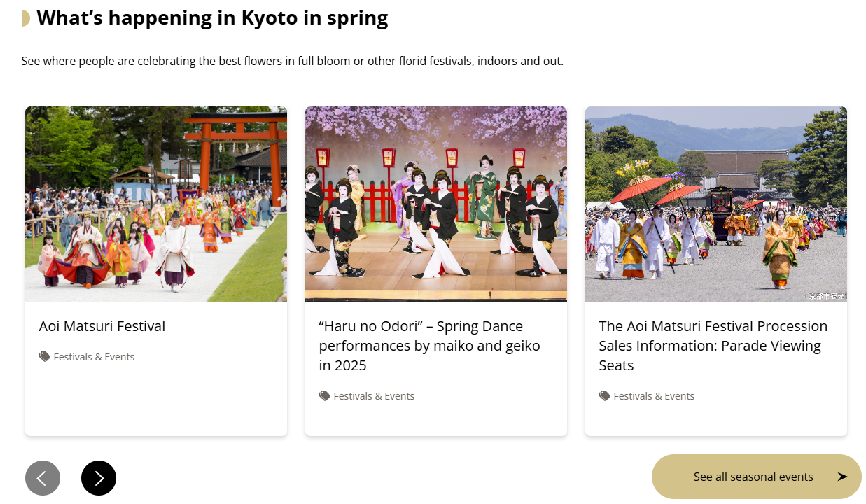The height and width of the screenshot is (504, 866).
Task: Advance carousel with the next arrow
Action: [x=99, y=478]
